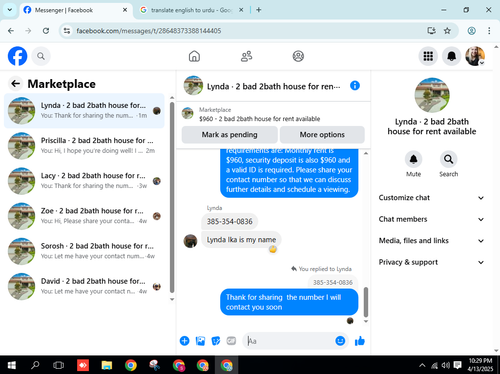This screenshot has height=374, width=500.
Task: Open emoji picker smiley icon
Action: point(340,341)
